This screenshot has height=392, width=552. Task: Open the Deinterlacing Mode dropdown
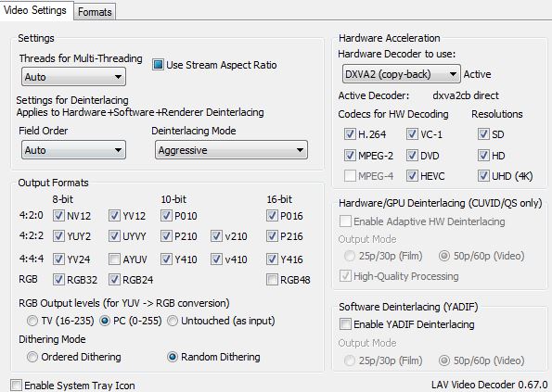[231, 150]
